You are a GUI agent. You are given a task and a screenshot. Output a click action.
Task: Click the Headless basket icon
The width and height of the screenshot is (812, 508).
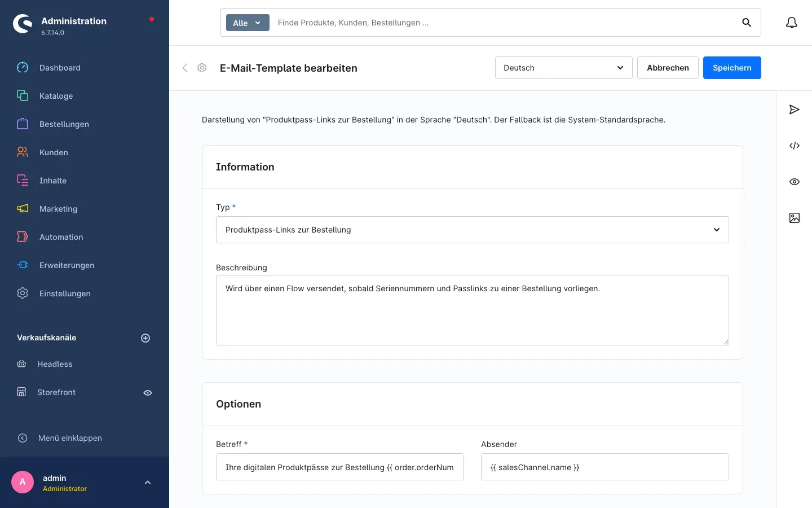tap(21, 364)
